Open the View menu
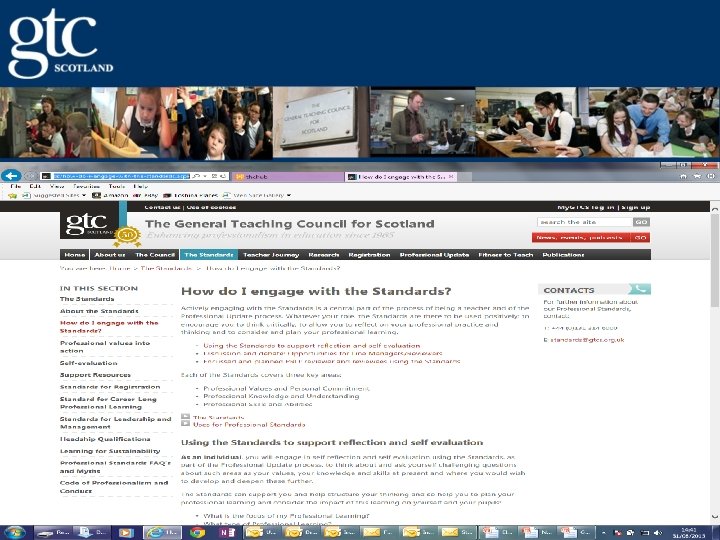 57,186
